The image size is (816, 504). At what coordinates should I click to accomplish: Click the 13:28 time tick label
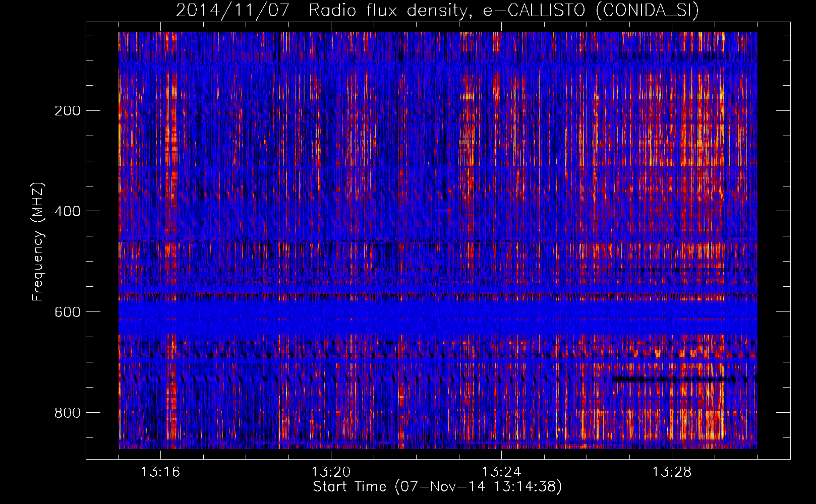pos(672,472)
